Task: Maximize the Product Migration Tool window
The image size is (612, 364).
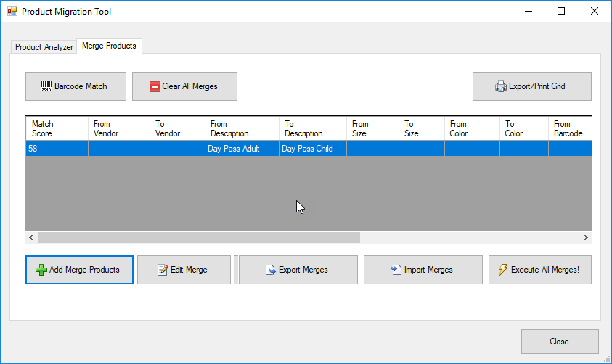Action: [561, 12]
